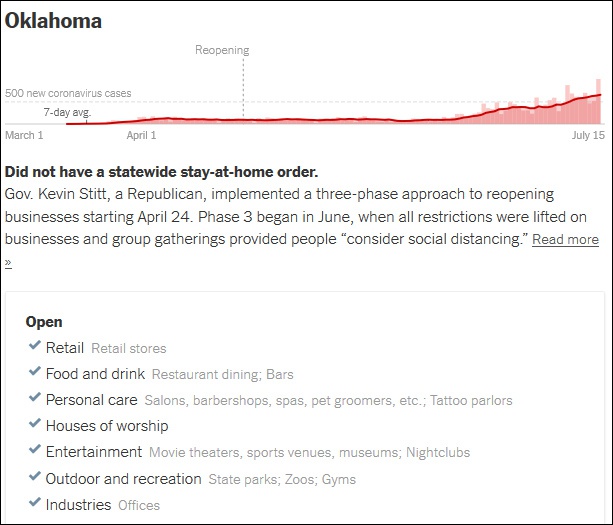The image size is (613, 525).
Task: Click the Open section heading
Action: tap(44, 322)
